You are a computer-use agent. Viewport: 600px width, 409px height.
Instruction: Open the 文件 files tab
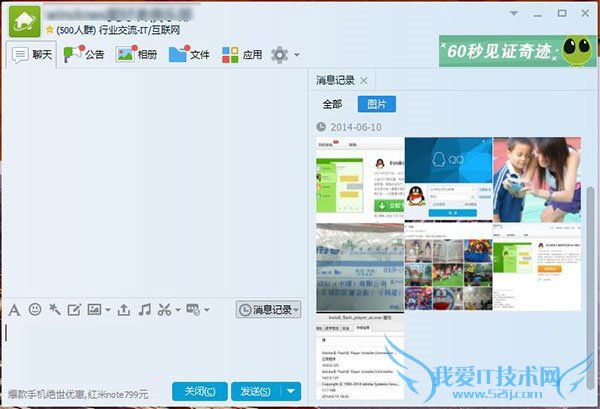click(189, 55)
